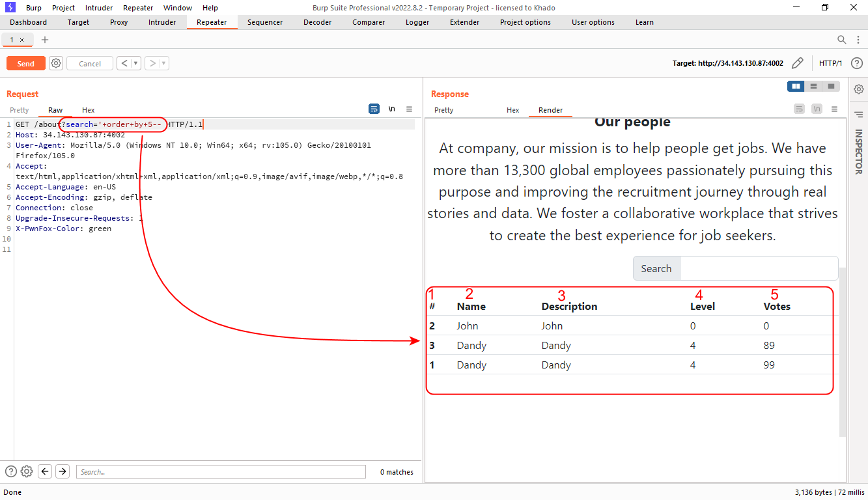
Task: Select response Pretty view tab
Action: (443, 110)
